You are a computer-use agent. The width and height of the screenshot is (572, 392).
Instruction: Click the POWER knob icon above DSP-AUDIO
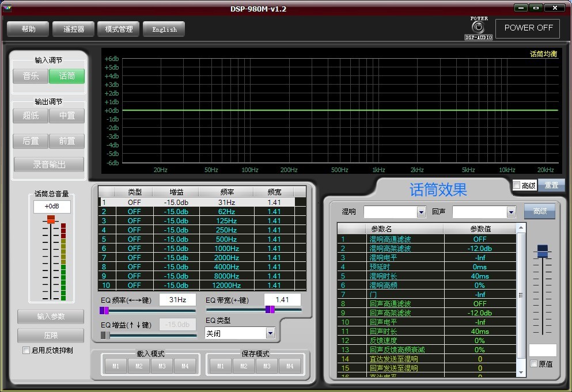479,26
